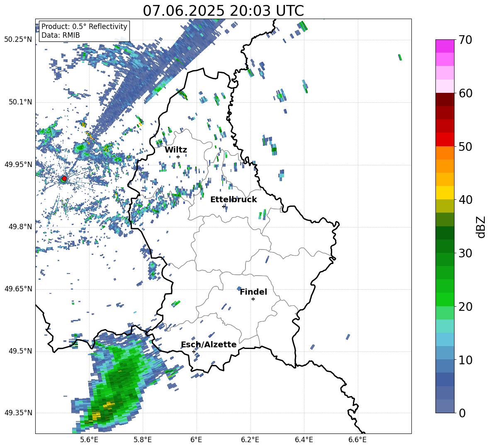The width and height of the screenshot is (491, 448).
Task: Click the colorbar value 70
Action: [466, 40]
